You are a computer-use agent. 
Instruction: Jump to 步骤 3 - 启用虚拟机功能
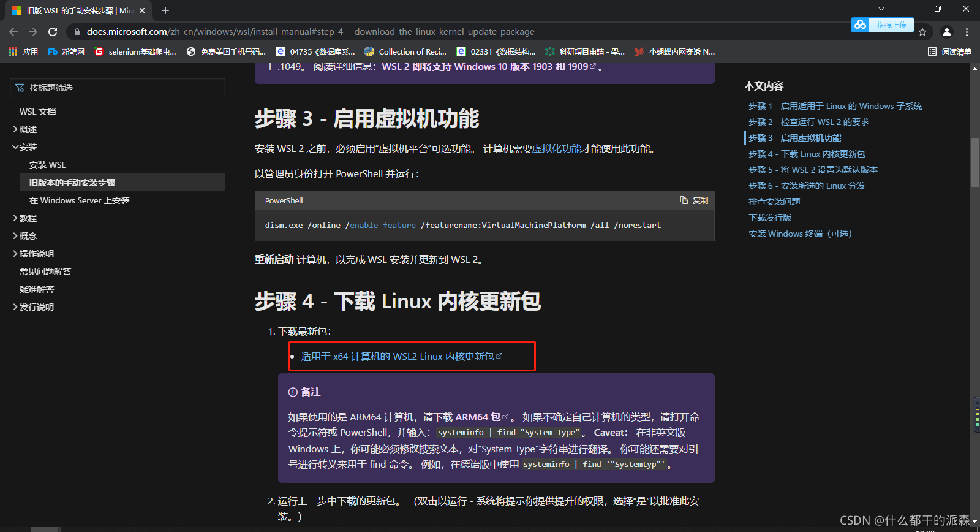coord(794,139)
